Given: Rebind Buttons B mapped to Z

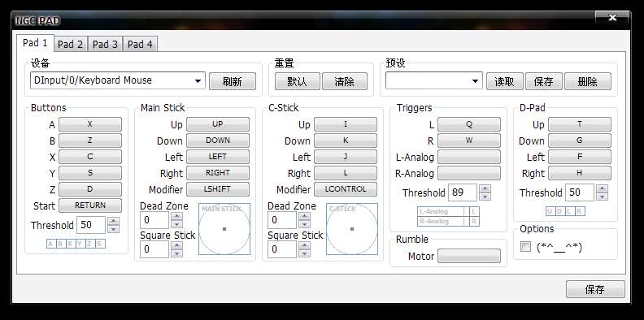Looking at the screenshot, I should tap(90, 141).
